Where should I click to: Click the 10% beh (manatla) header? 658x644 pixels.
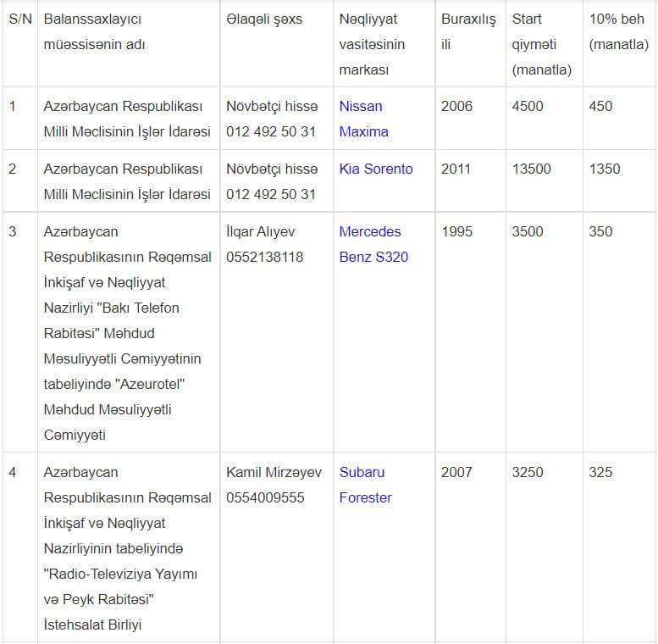pyautogui.click(x=618, y=31)
